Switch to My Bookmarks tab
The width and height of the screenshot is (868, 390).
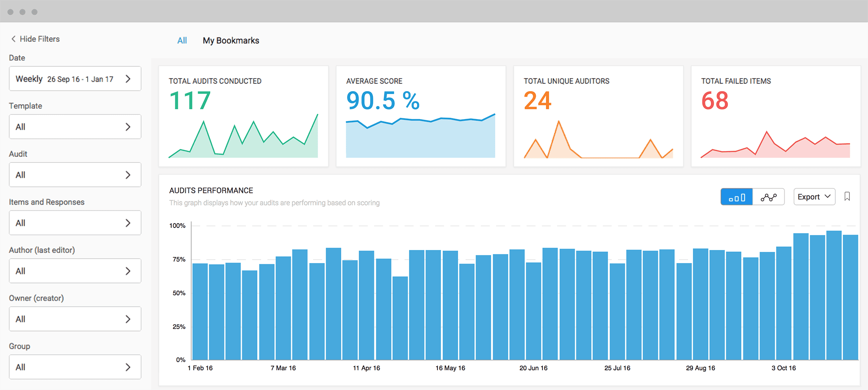[231, 41]
